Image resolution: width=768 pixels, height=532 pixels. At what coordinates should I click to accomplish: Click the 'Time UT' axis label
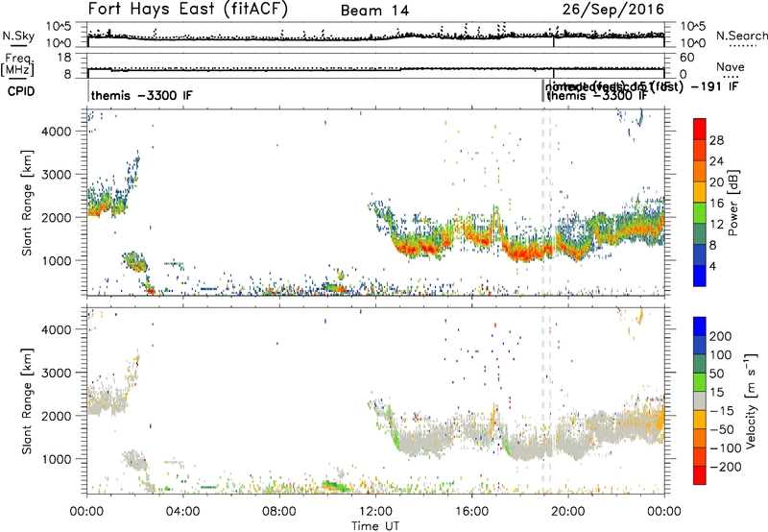[375, 525]
